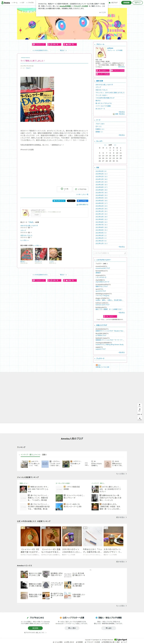The width and height of the screenshot is (144, 644).
Task: Open the related article ほめられると嬉しいものです
Action: pos(29,226)
